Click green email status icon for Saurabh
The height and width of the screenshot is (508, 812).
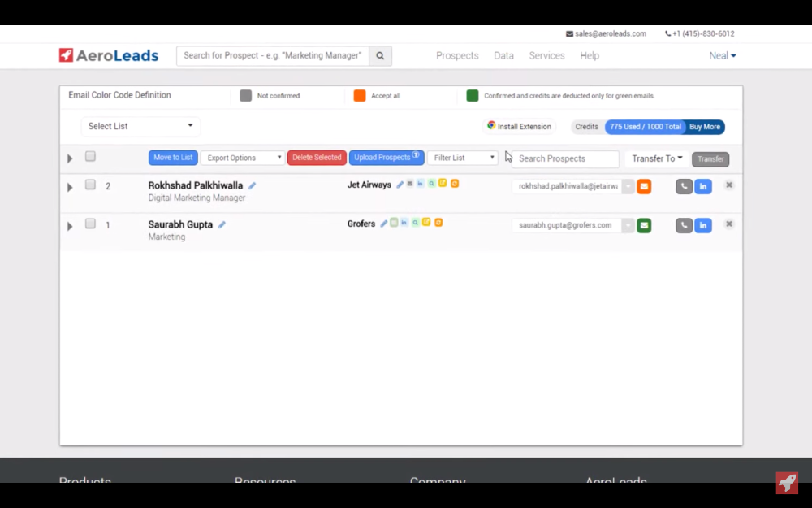click(644, 225)
